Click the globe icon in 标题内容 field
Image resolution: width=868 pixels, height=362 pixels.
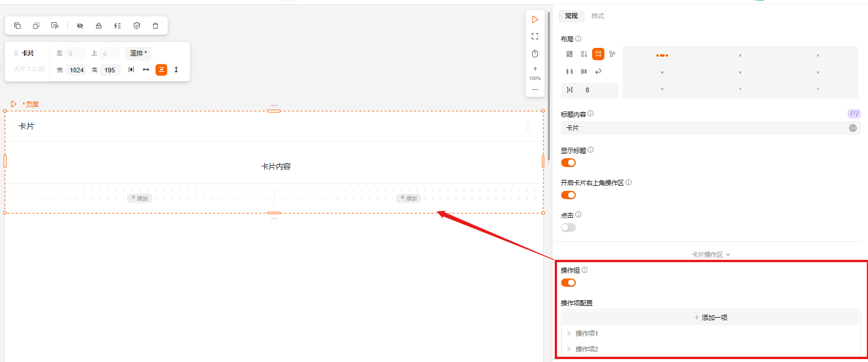[853, 128]
